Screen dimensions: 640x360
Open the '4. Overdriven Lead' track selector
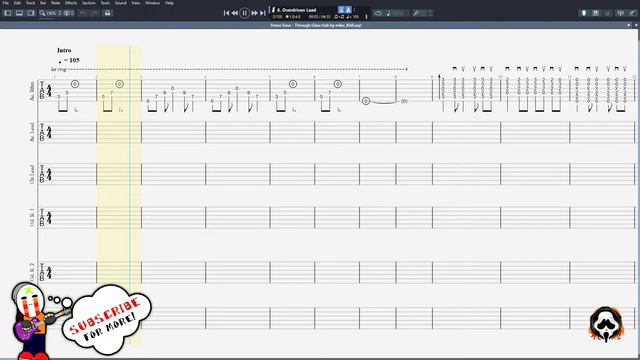pyautogui.click(x=296, y=10)
